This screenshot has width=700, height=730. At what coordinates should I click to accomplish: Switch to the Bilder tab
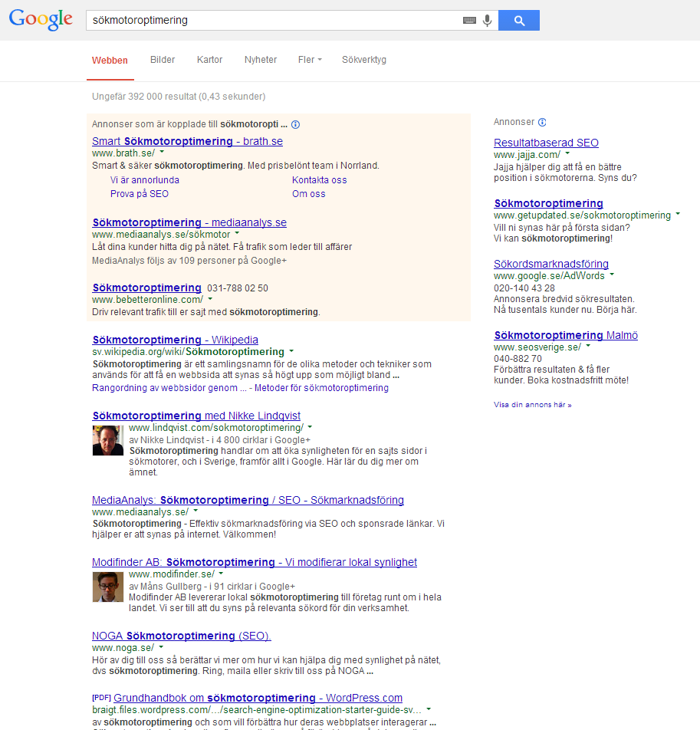pos(163,60)
